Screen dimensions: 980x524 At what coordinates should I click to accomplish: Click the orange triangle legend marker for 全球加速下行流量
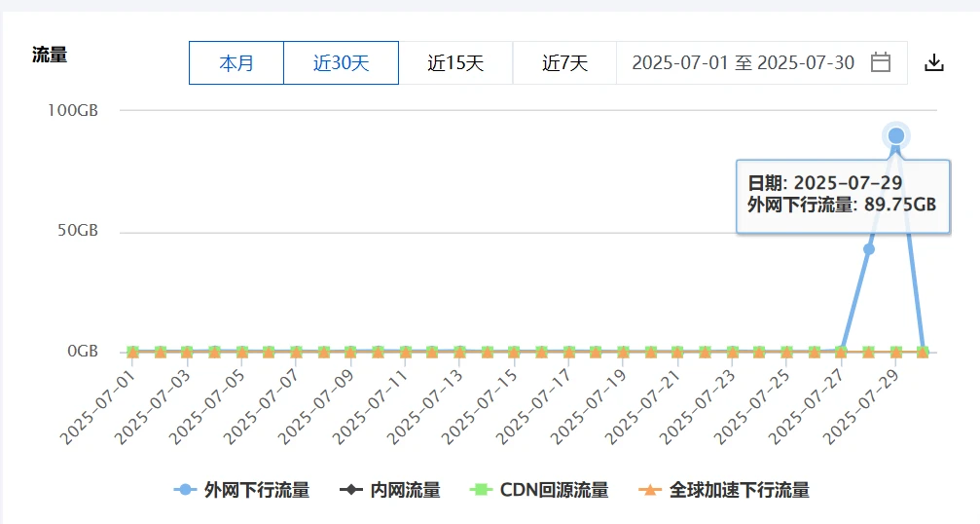649,490
